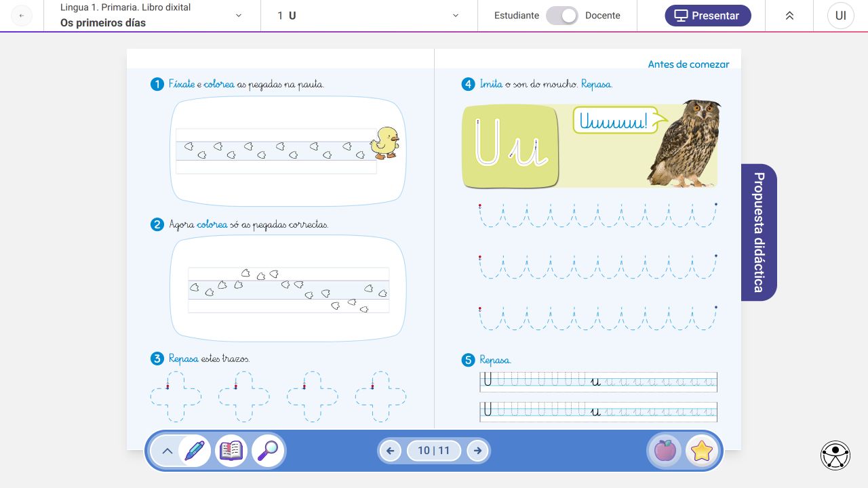This screenshot has width=868, height=488.
Task: Click the owl photo
Action: (684, 143)
